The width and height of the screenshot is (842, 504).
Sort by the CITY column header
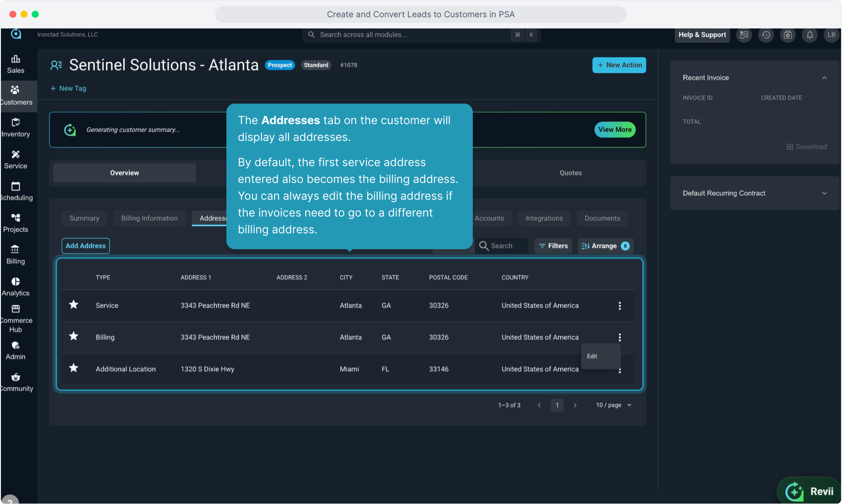346,278
